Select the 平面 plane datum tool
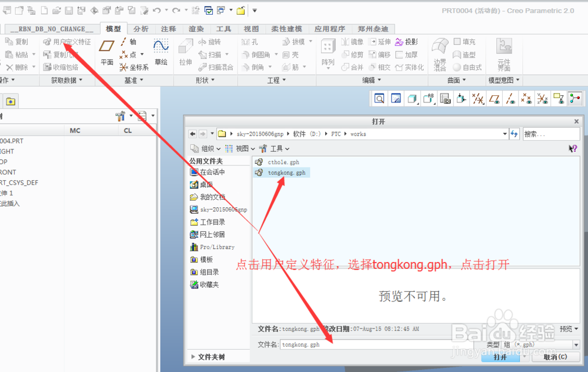 (107, 53)
